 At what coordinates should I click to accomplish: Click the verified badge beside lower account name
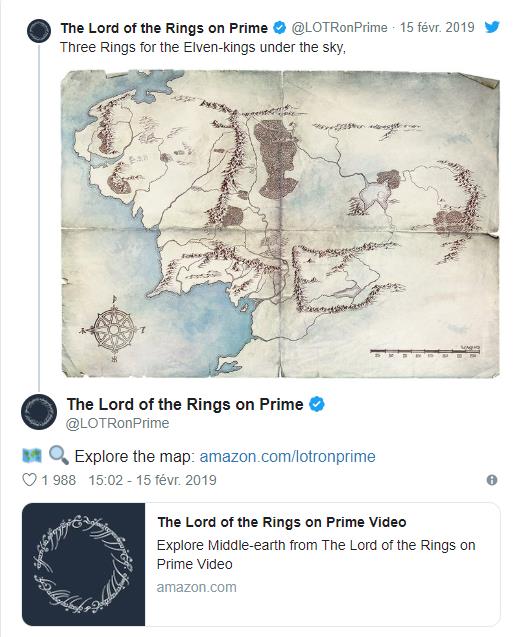tap(317, 404)
